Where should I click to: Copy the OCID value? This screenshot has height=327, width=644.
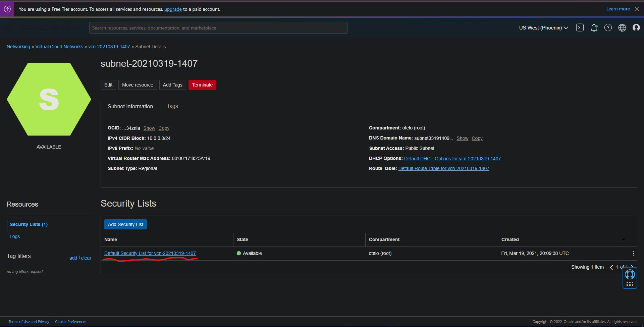coord(164,128)
